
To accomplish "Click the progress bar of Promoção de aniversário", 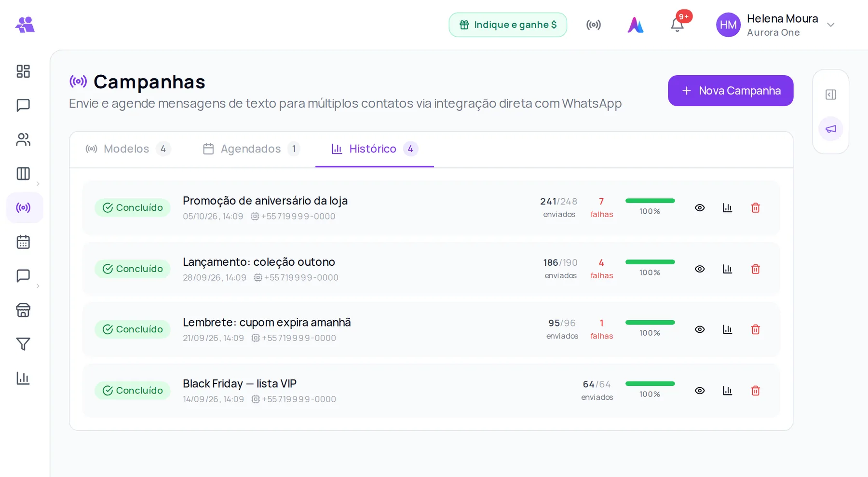I will [x=650, y=201].
